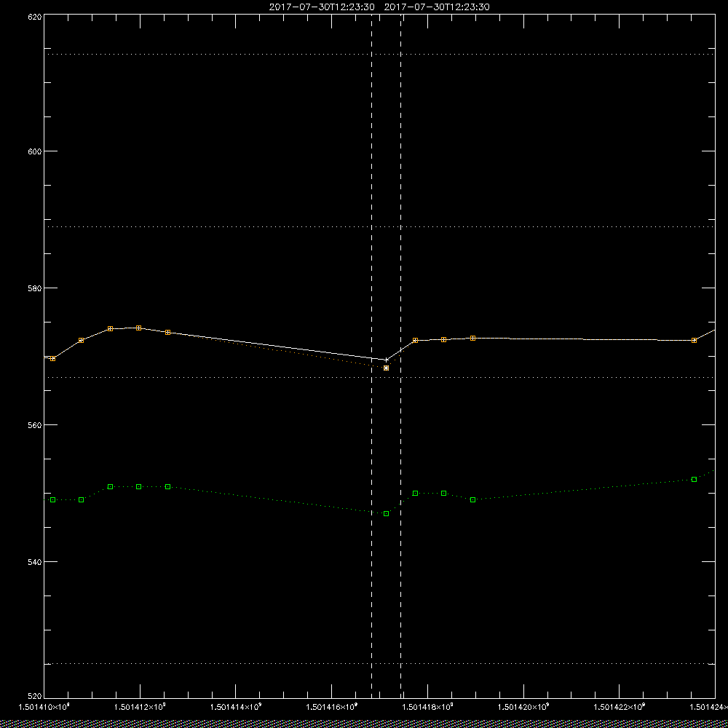Click the 620 y-axis label

click(x=35, y=17)
